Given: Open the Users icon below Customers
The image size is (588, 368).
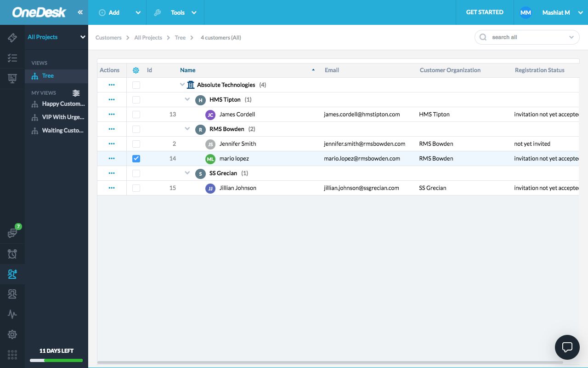Looking at the screenshot, I should coord(12,294).
